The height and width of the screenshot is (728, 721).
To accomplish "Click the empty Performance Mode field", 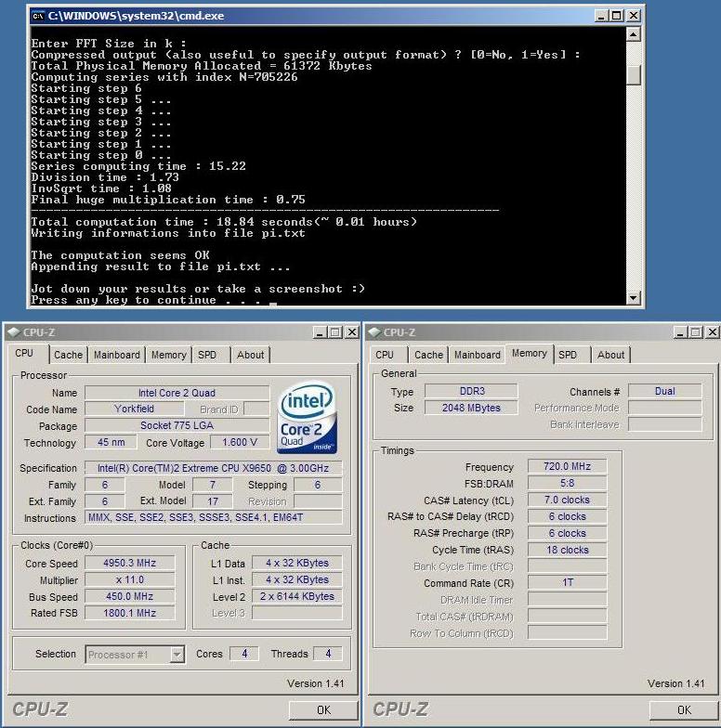I will click(665, 408).
